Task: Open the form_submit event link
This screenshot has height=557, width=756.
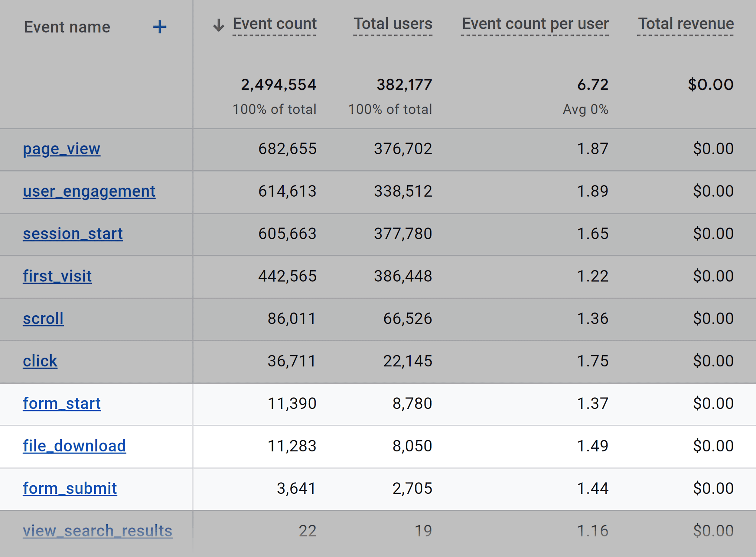Action: [x=70, y=489]
